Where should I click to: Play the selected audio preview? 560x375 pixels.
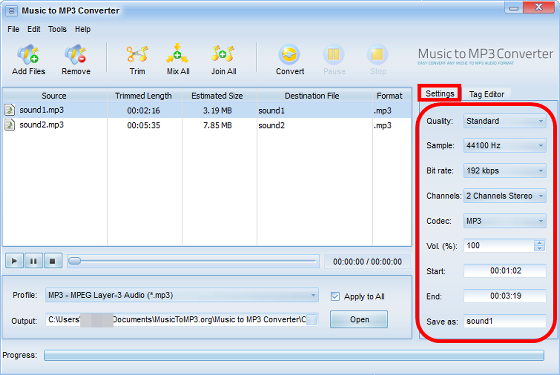(14, 261)
